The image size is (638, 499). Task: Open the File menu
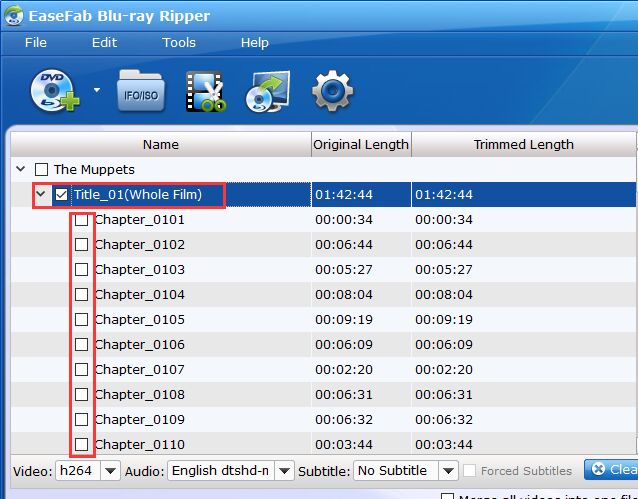click(x=36, y=42)
